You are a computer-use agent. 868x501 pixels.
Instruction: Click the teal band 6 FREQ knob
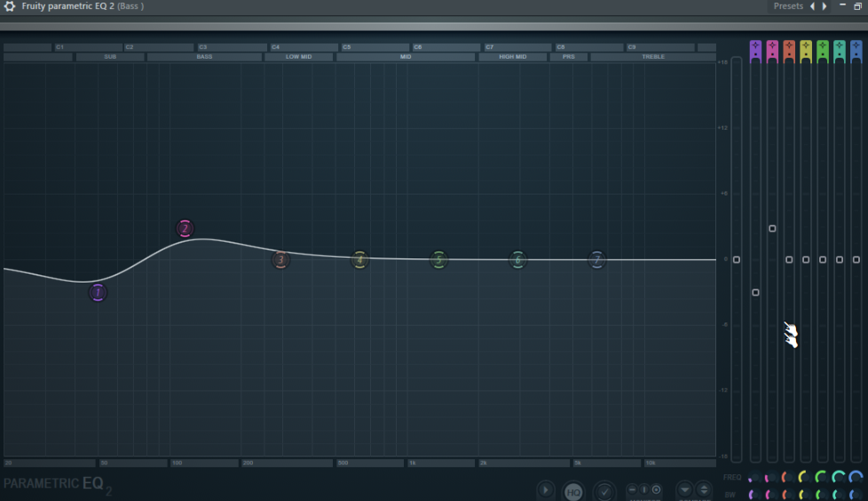tap(840, 477)
